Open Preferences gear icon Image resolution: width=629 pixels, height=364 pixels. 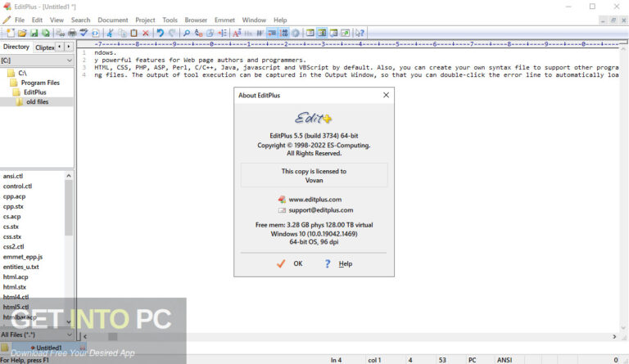(x=296, y=33)
